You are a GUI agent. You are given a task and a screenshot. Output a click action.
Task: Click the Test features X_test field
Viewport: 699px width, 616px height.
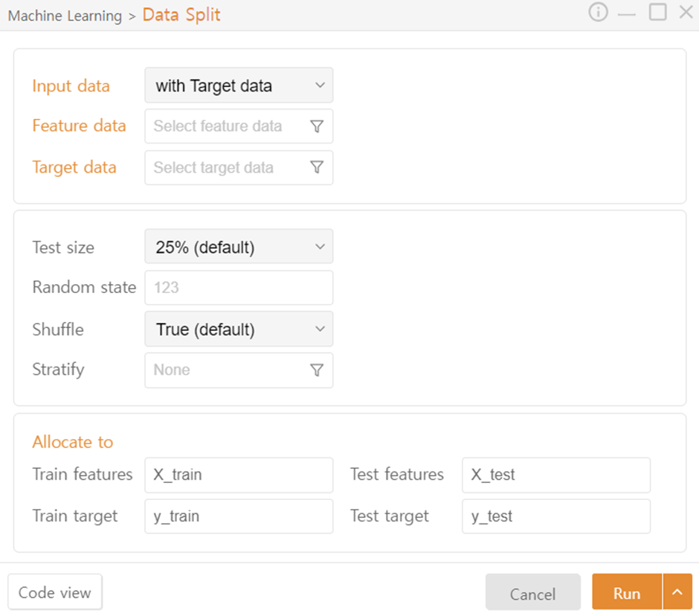555,475
